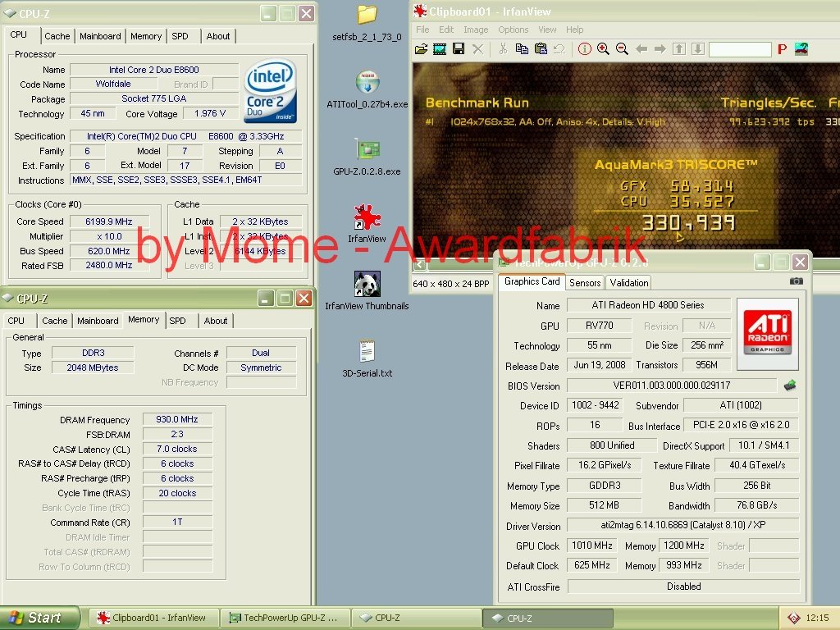Click the first page up-arrow icon in IrfanView
The width and height of the screenshot is (840, 630).
point(678,49)
